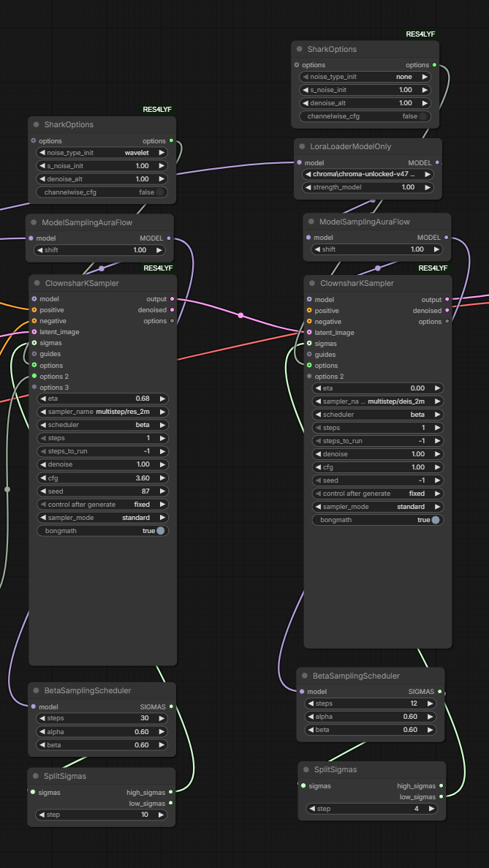Open control after generate in the seed 87 sampler
This screenshot has width=489, height=868.
tap(103, 505)
